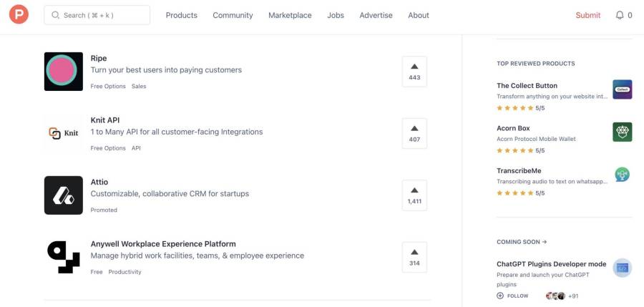The width and height of the screenshot is (644, 307).
Task: Upvote Anywell Workplace Experience Platform
Action: (x=414, y=257)
